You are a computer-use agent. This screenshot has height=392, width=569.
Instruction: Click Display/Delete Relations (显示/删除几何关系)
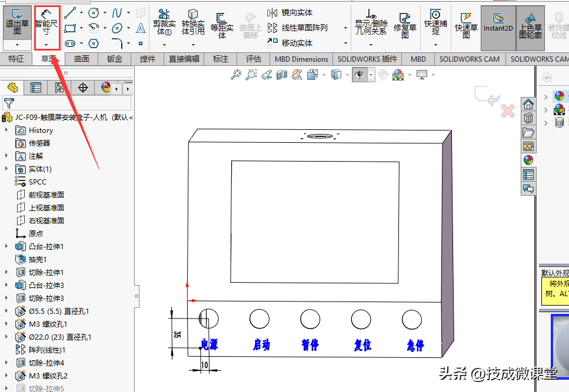(371, 22)
